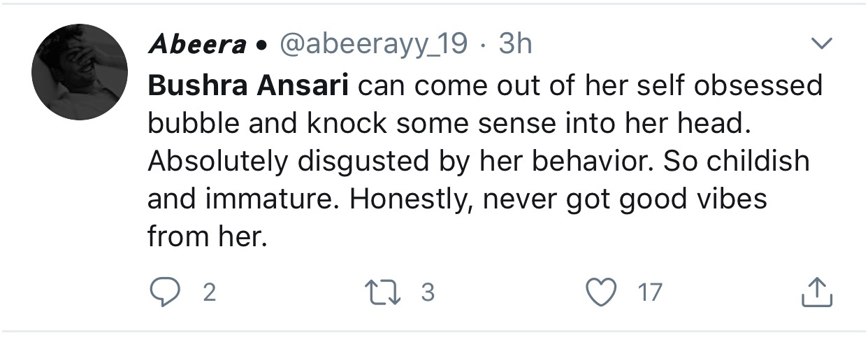Expand tweet options chevron at top right
Viewport: 868px width, 347px height.
(x=820, y=45)
